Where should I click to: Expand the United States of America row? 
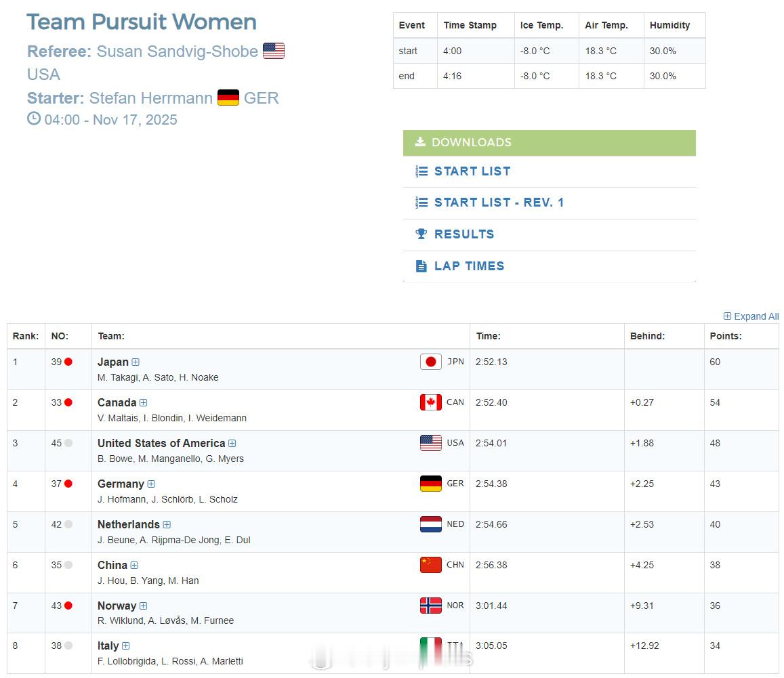coord(232,444)
